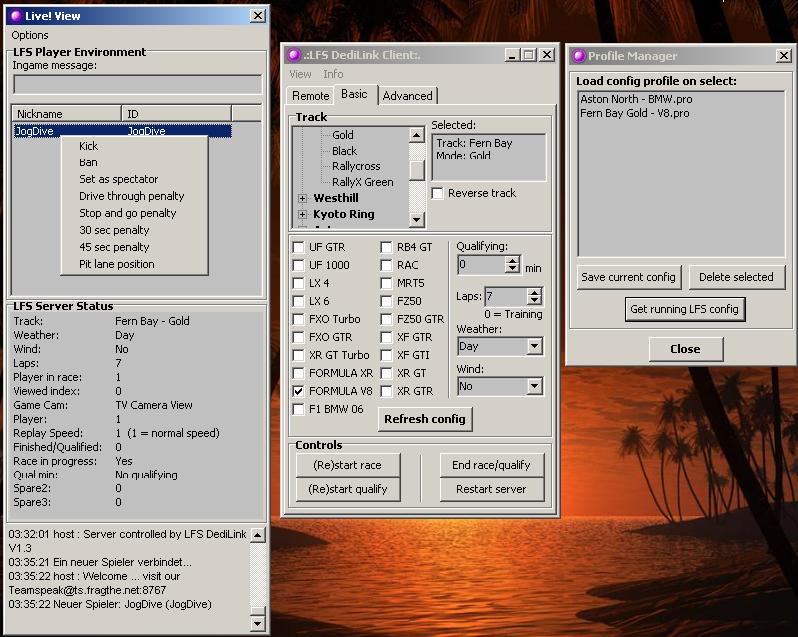
Task: Toggle the Reverse track checkbox
Action: [x=437, y=193]
